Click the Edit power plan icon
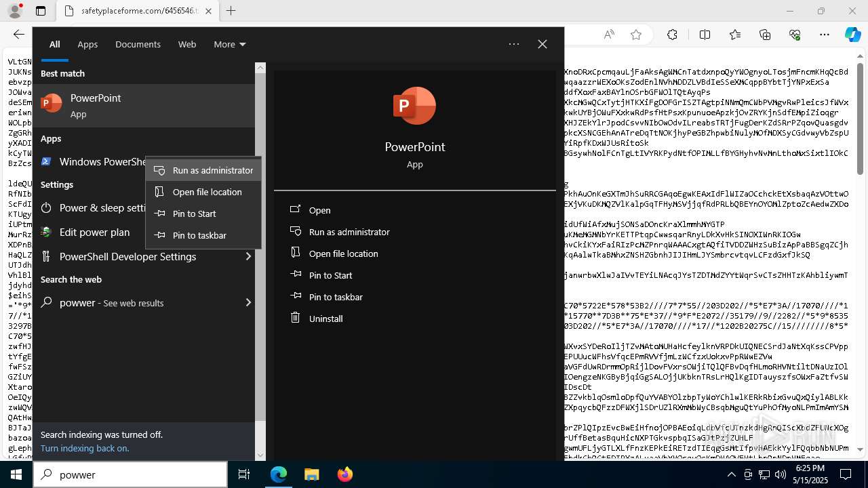This screenshot has width=868, height=488. tap(46, 232)
